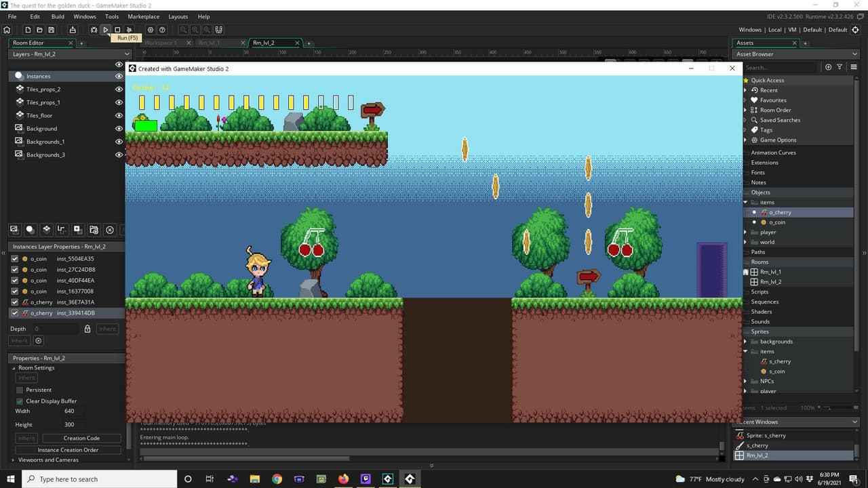Select the Backgrounds_1 layer
The height and width of the screenshot is (488, 868).
45,142
